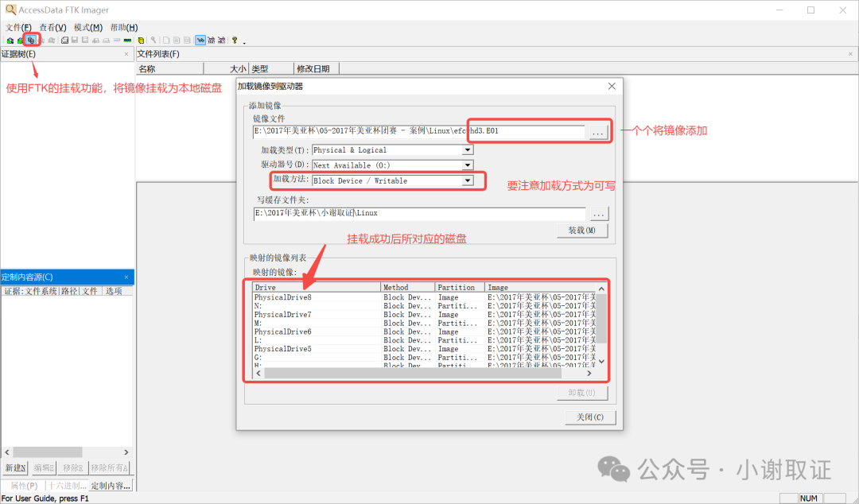This screenshot has height=504, width=859.
Task: Toggle the automatic file viewer glasses icon
Action: click(x=200, y=40)
